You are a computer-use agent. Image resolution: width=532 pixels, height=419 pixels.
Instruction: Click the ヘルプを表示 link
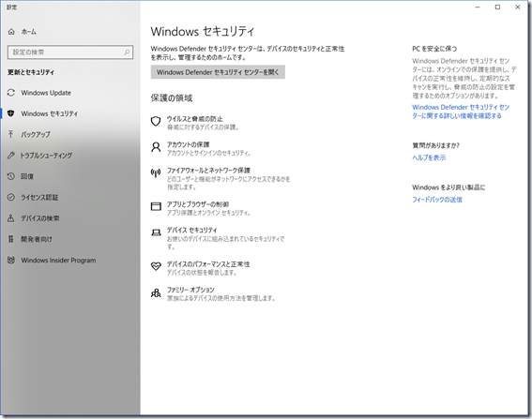pos(429,157)
